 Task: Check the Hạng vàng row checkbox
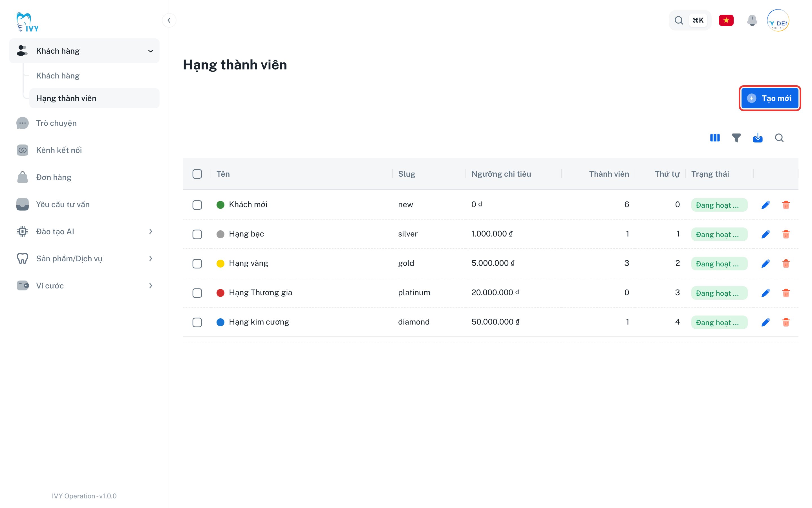(x=197, y=264)
